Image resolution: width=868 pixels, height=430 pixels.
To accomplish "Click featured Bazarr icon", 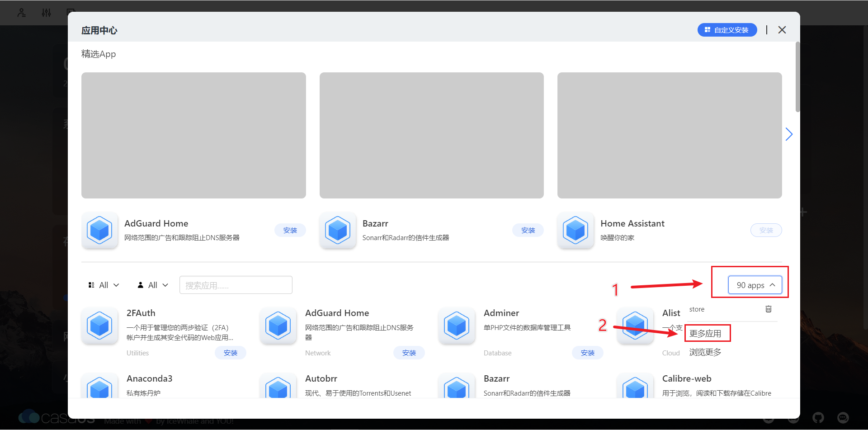I will [x=338, y=230].
